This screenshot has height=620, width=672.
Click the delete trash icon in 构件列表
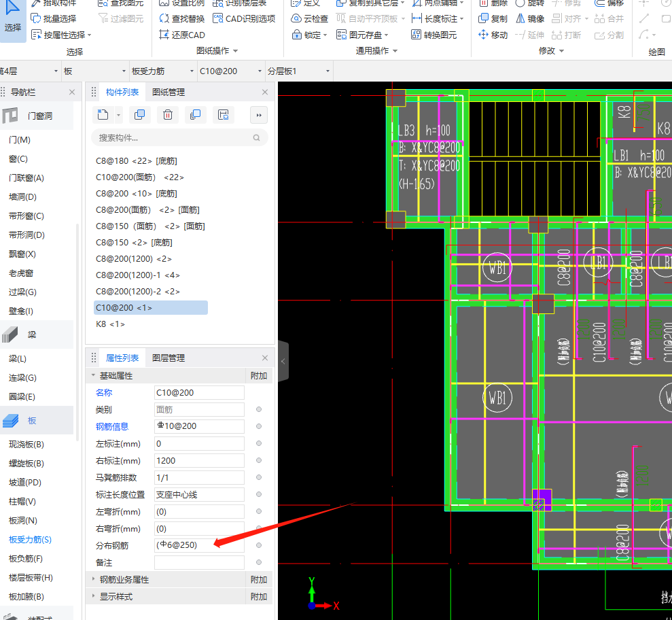pos(168,114)
